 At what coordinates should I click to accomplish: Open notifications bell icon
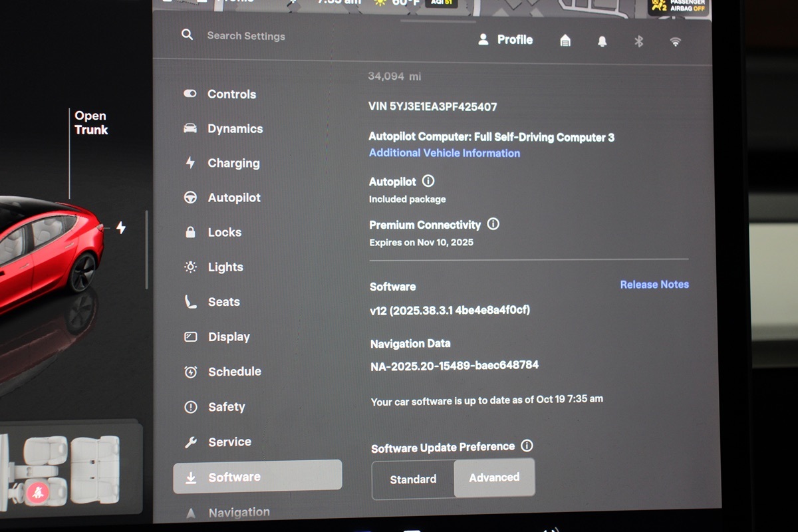click(x=602, y=42)
